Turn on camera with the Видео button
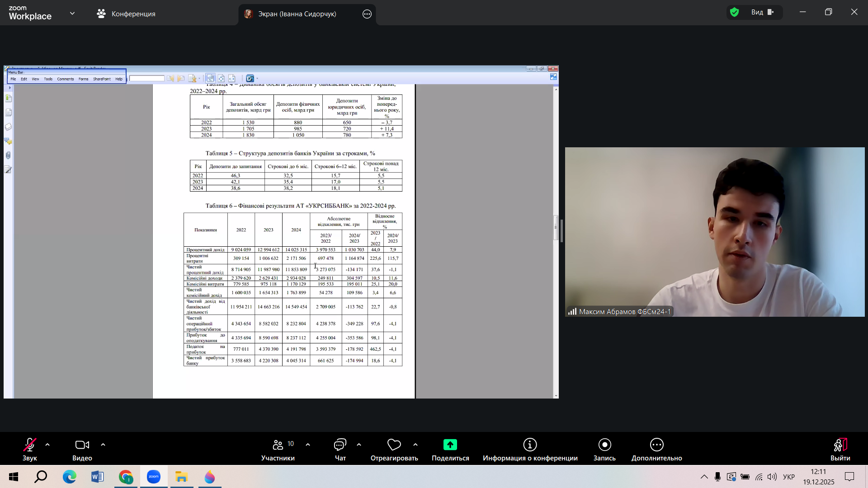Image resolution: width=868 pixels, height=488 pixels. click(82, 449)
